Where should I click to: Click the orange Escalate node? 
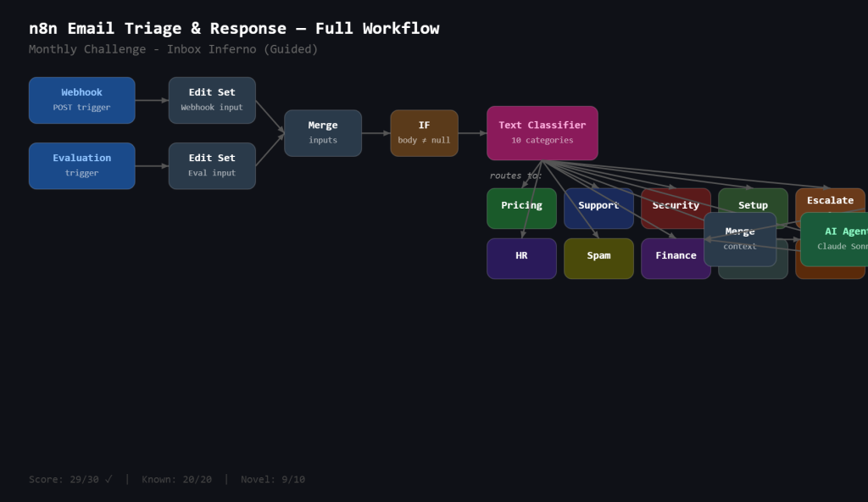[x=830, y=198]
